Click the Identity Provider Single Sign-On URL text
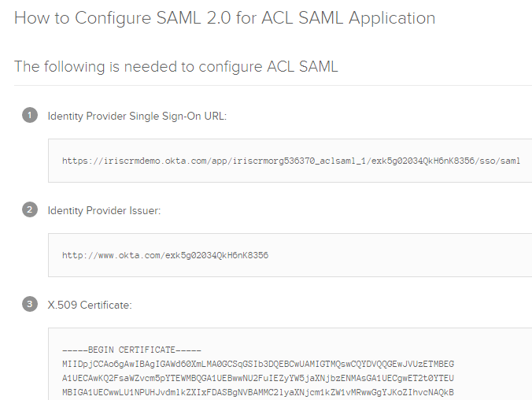This screenshot has width=532, height=400. (x=291, y=161)
